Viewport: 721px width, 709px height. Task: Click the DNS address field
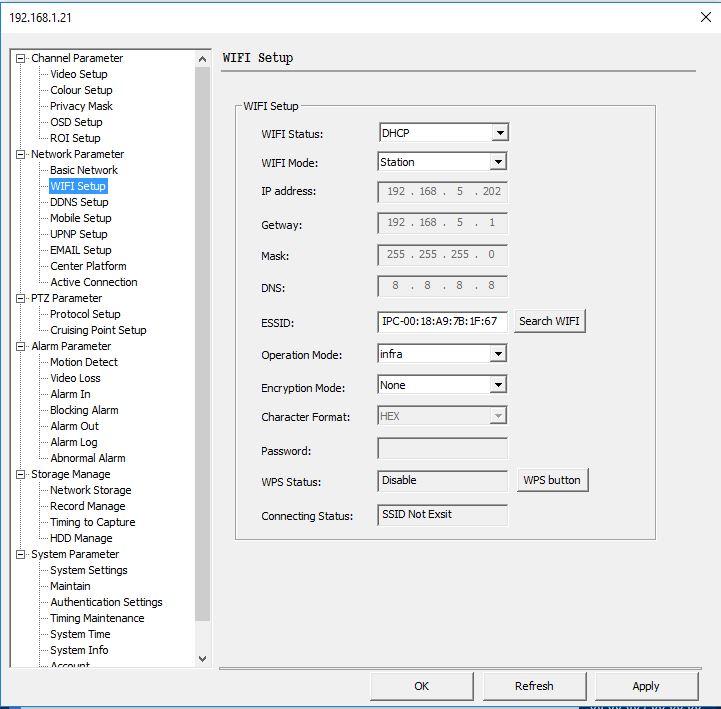point(442,286)
